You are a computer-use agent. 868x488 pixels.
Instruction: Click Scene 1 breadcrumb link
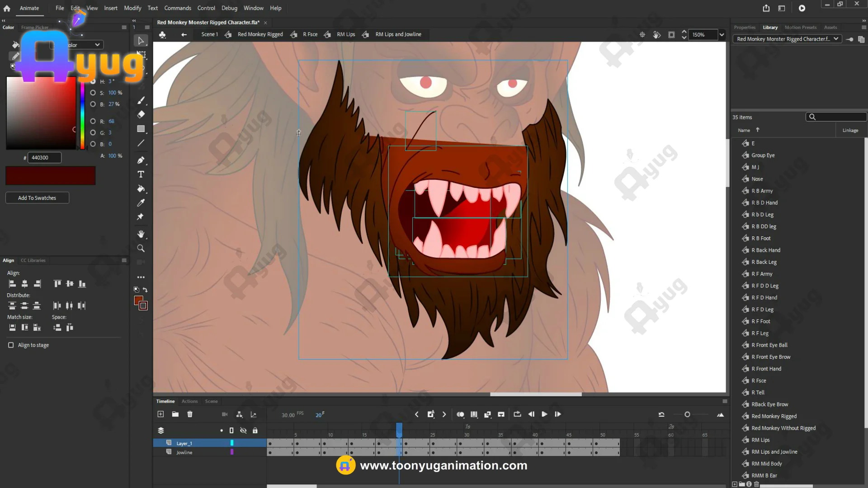coord(209,34)
